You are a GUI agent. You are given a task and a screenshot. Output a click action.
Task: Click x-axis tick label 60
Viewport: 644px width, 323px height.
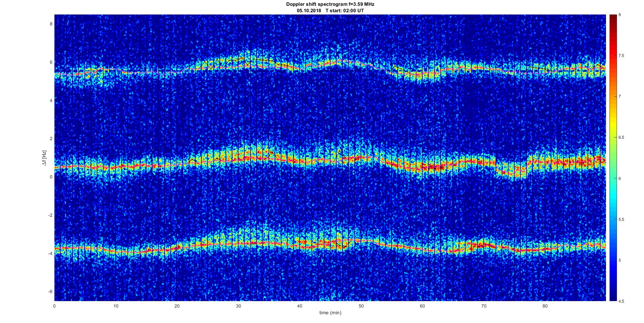[x=422, y=306]
